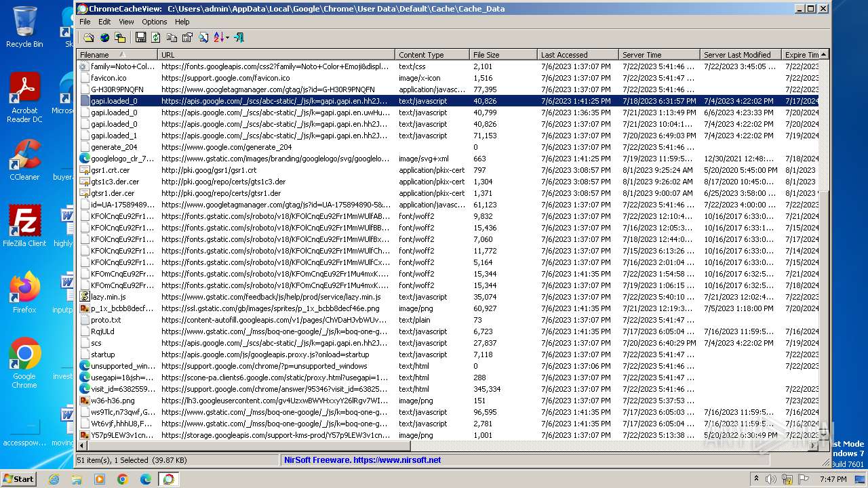The image size is (868, 488).
Task: Sort by the Last Accessed column header
Action: coord(578,55)
